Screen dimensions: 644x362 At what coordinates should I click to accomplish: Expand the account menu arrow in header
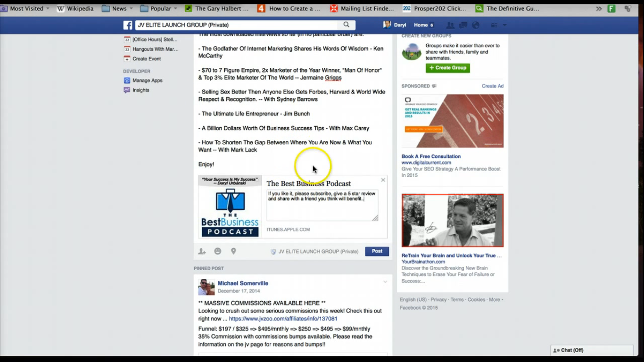coord(504,25)
